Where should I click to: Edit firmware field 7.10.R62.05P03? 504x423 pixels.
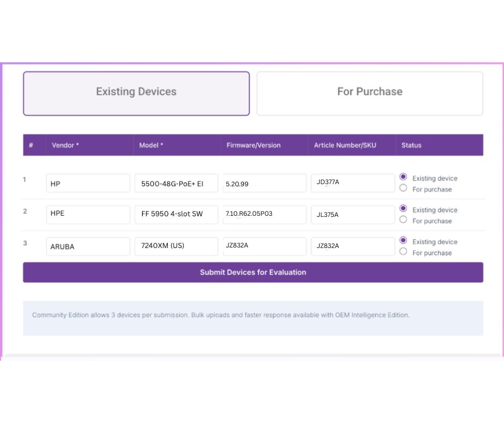pyautogui.click(x=264, y=215)
